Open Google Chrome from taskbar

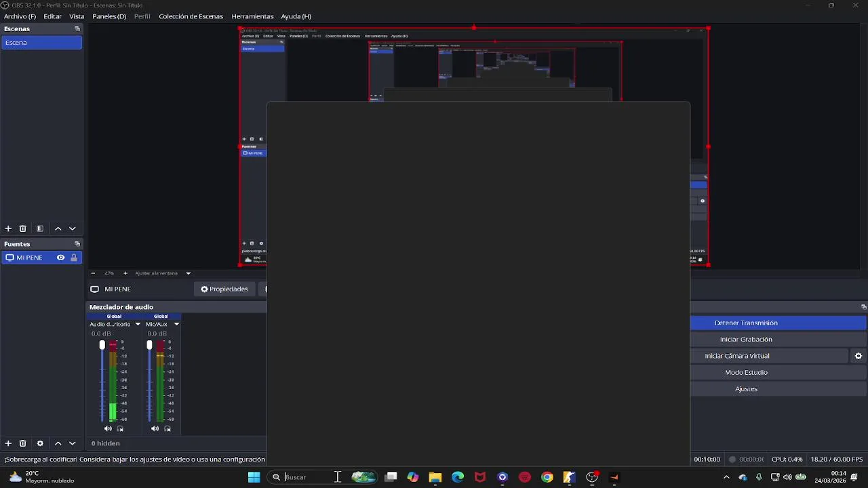coord(547,477)
